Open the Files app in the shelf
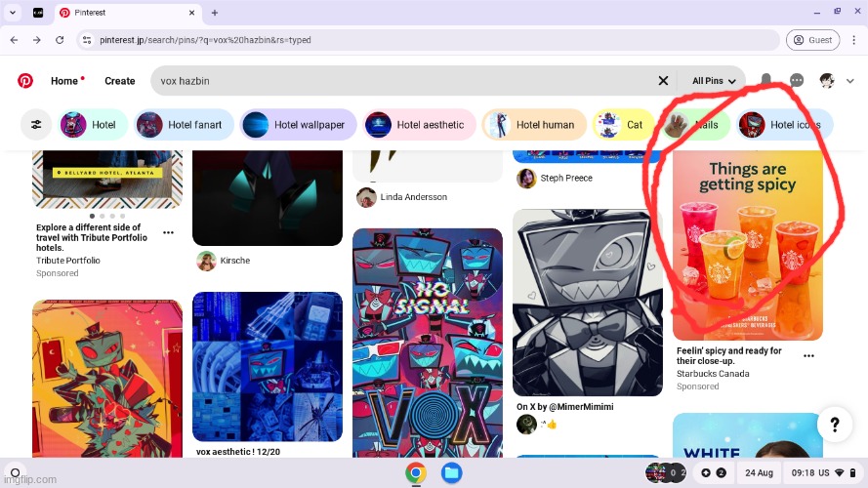 coord(450,473)
